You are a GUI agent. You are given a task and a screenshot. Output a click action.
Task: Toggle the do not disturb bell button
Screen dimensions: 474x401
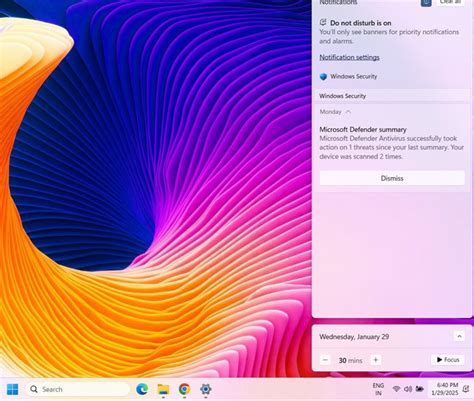click(426, 3)
